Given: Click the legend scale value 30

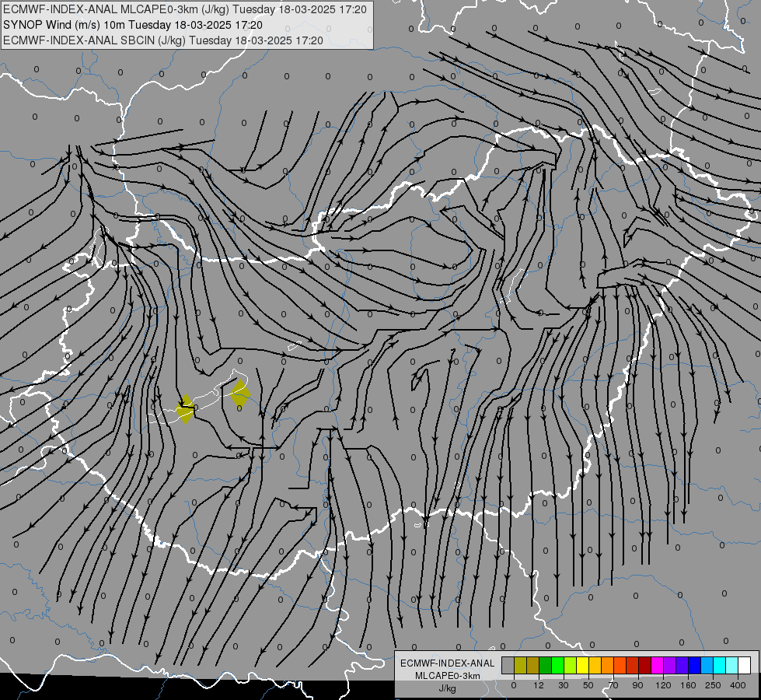Looking at the screenshot, I should click(x=564, y=685).
